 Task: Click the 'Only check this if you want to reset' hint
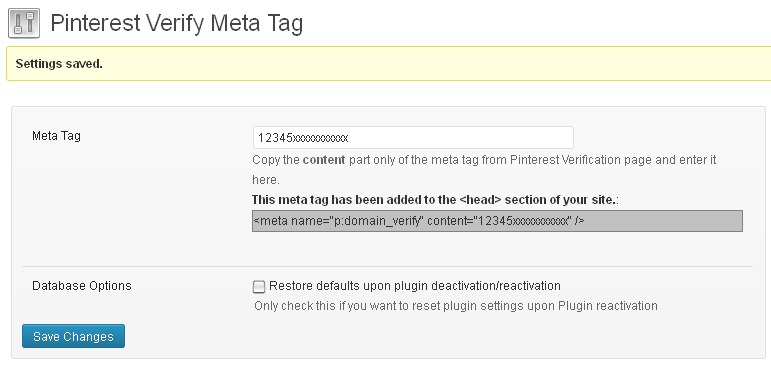(x=456, y=306)
